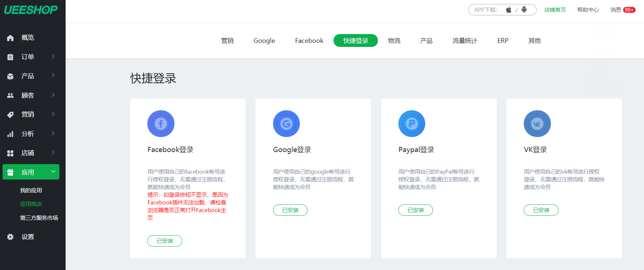The width and height of the screenshot is (644, 270).
Task: Expand the 订单 menu chevron
Action: [x=53, y=56]
